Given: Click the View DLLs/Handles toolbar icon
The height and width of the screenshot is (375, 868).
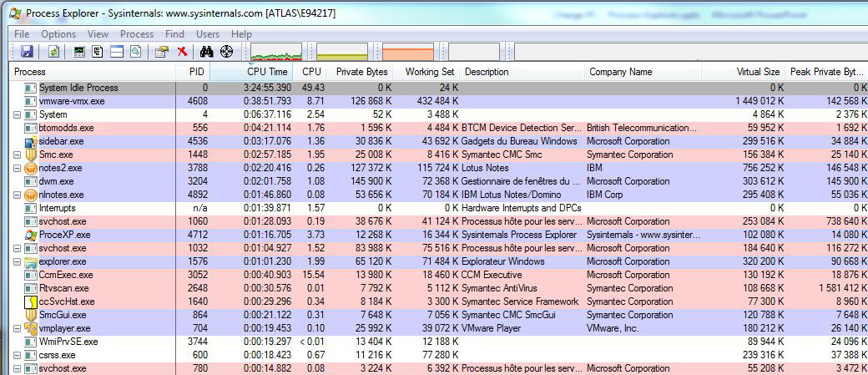Looking at the screenshot, I should click(x=135, y=52).
